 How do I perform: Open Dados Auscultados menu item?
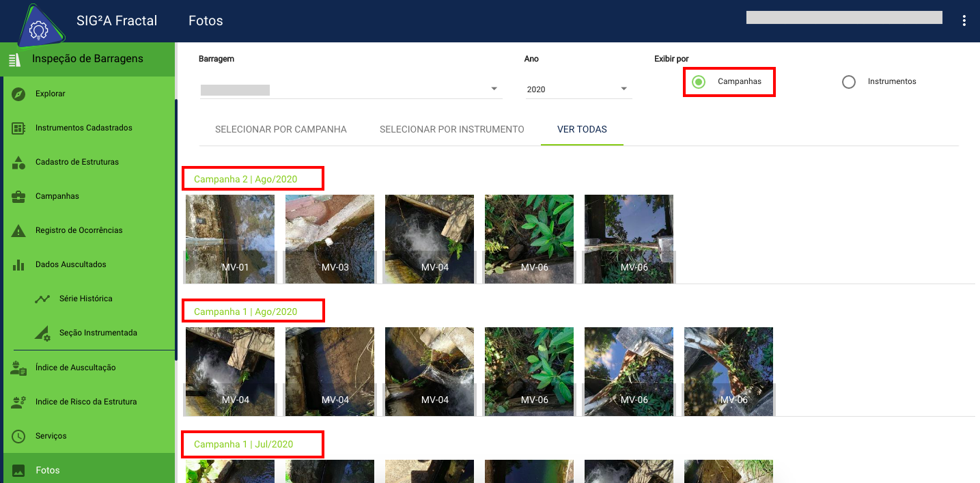(x=89, y=264)
